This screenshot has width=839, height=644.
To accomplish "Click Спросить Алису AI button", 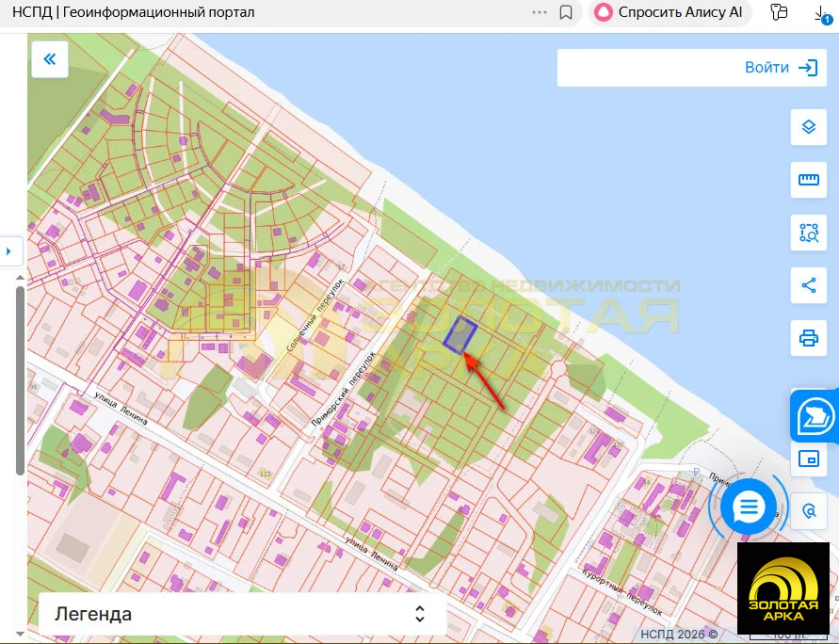I will (x=670, y=12).
